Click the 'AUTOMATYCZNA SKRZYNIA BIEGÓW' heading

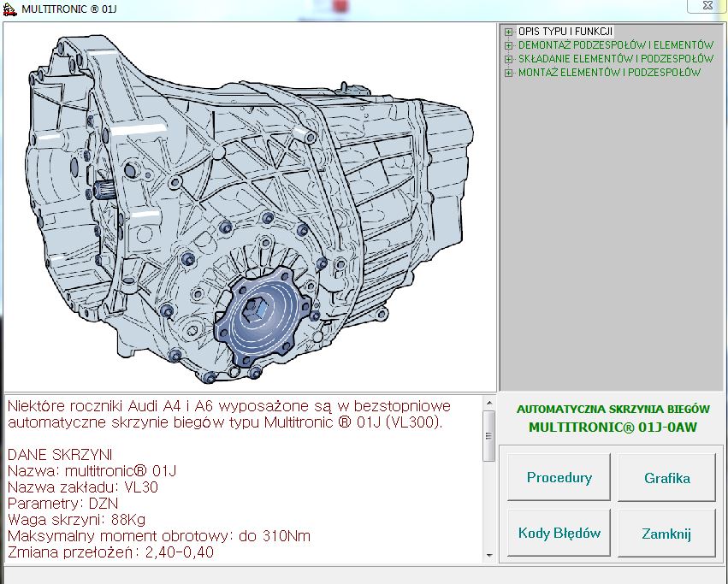(613, 409)
